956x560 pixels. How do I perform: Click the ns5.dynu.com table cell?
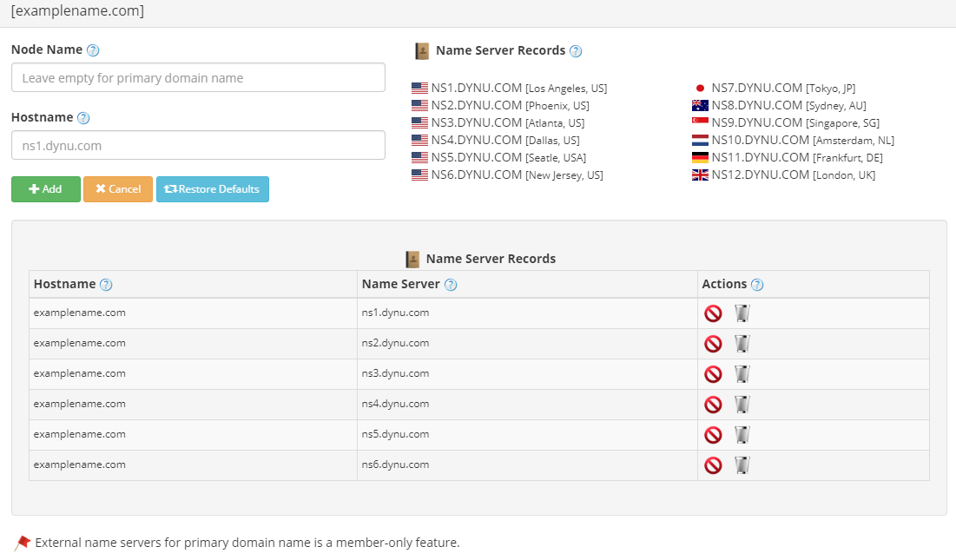(527, 435)
